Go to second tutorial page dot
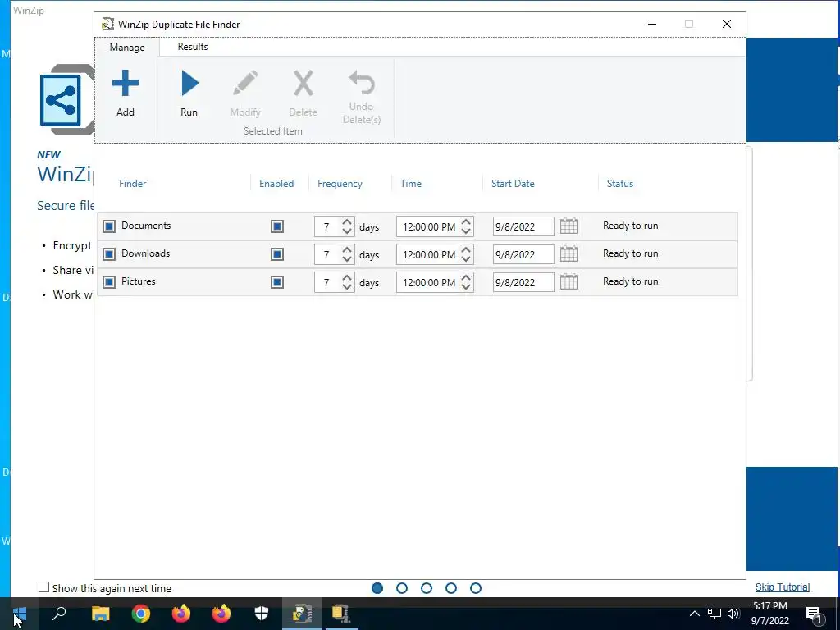 [402, 588]
